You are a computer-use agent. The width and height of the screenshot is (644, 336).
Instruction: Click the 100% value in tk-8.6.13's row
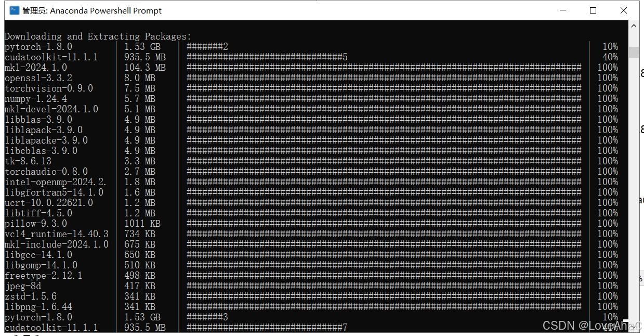tap(608, 161)
